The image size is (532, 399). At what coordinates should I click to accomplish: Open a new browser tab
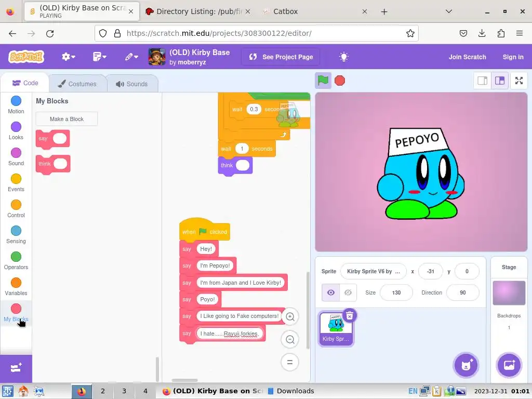click(x=384, y=11)
